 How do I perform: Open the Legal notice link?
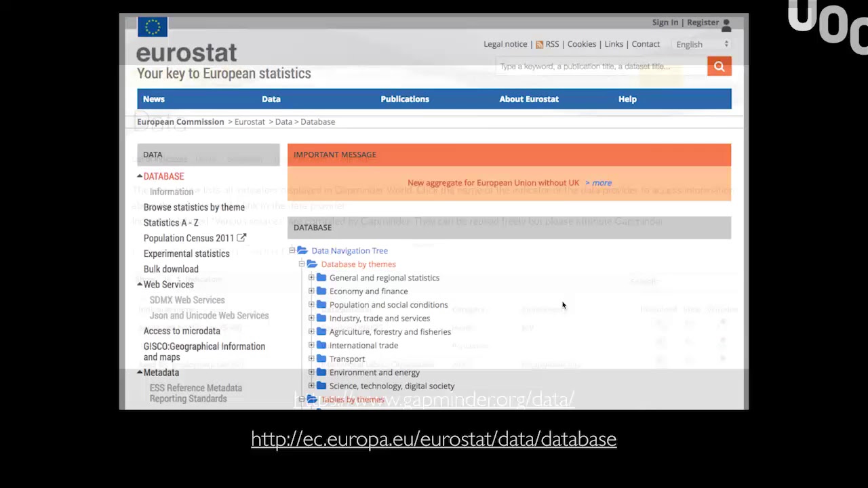click(505, 44)
